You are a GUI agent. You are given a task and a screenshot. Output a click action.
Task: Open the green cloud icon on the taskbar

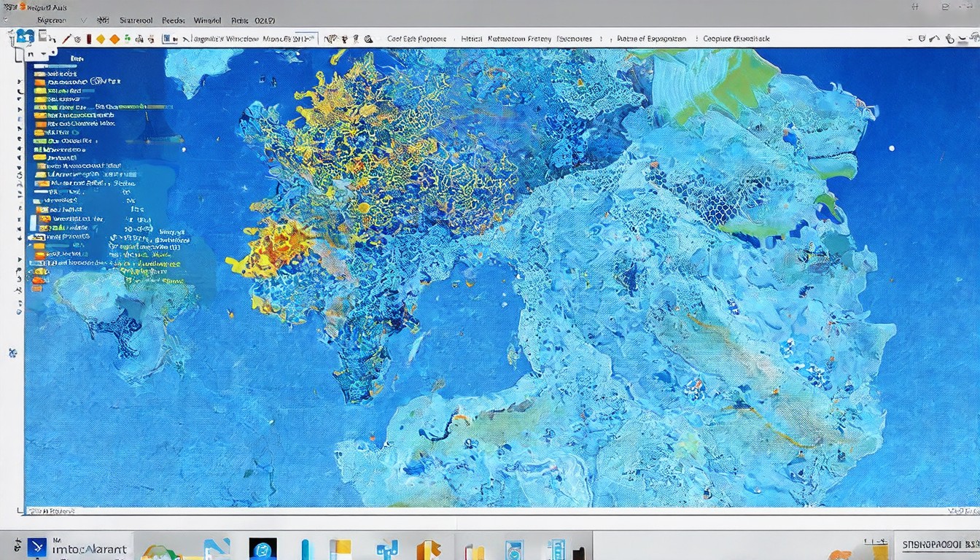tap(160, 551)
